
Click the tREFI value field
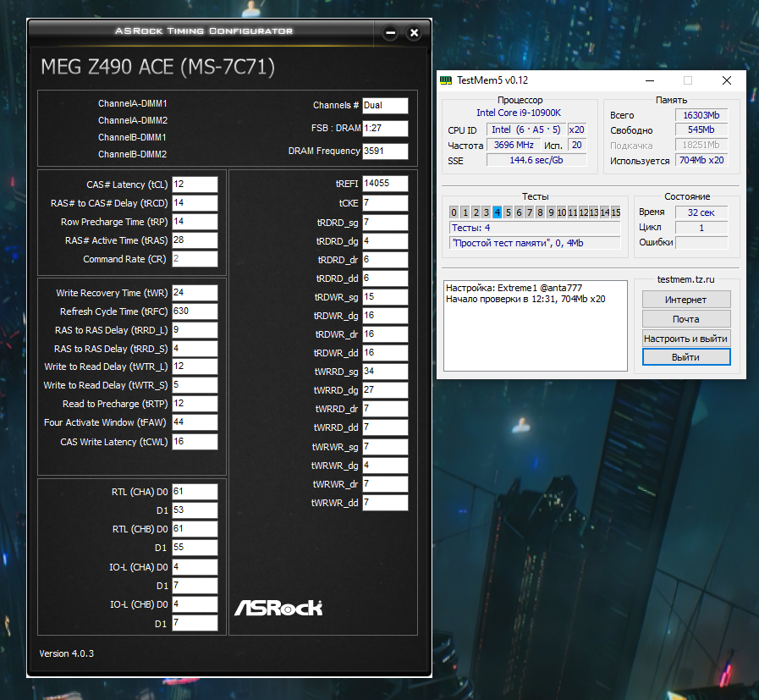tap(385, 184)
